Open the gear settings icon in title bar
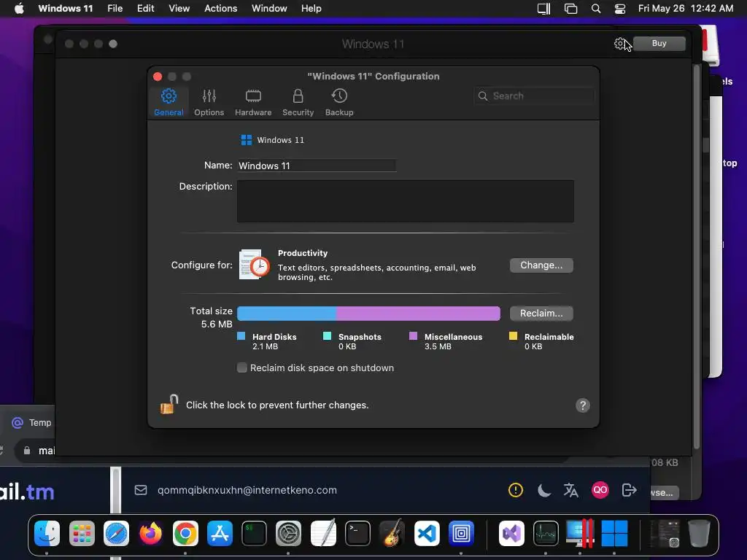The width and height of the screenshot is (747, 560). (619, 44)
